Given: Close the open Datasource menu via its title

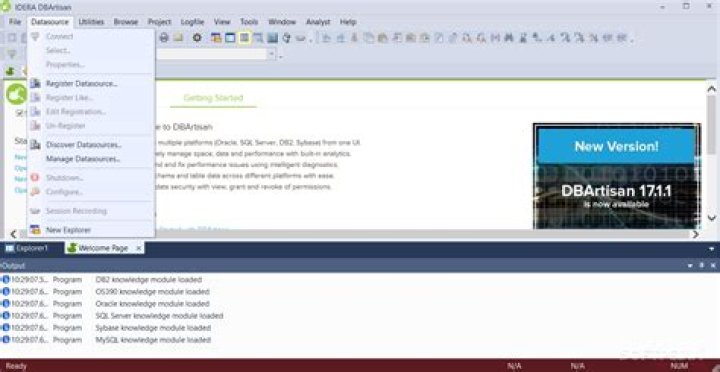Looking at the screenshot, I should click(50, 22).
